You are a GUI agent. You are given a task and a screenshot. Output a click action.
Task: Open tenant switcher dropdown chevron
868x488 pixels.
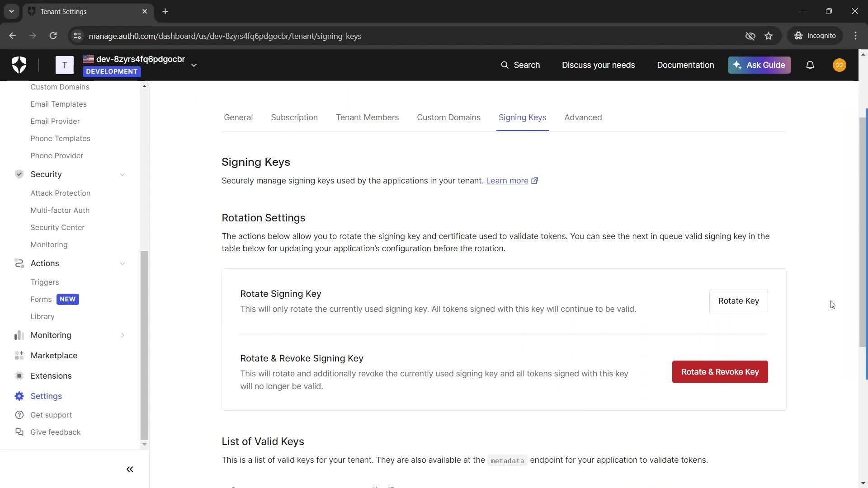[194, 66]
